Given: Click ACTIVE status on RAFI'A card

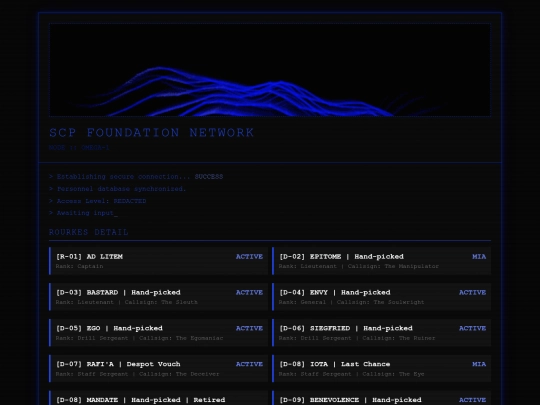Looking at the screenshot, I should tap(249, 364).
